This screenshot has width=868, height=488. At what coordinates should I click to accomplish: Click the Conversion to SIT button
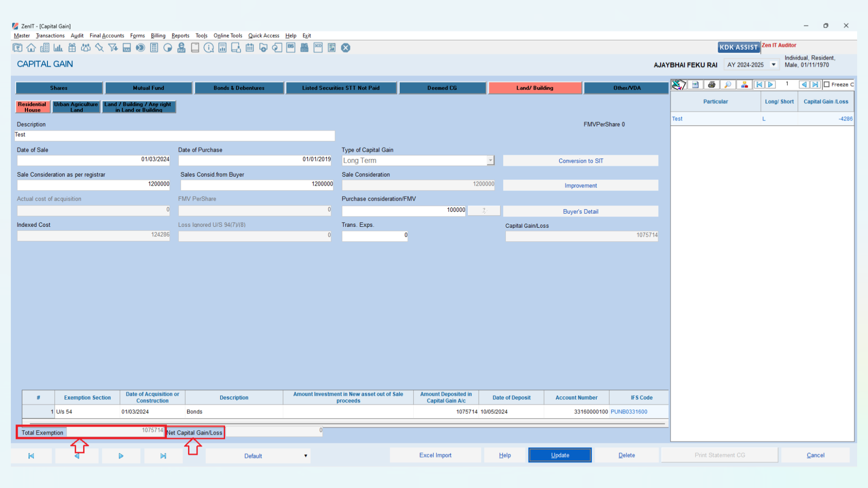pos(580,161)
